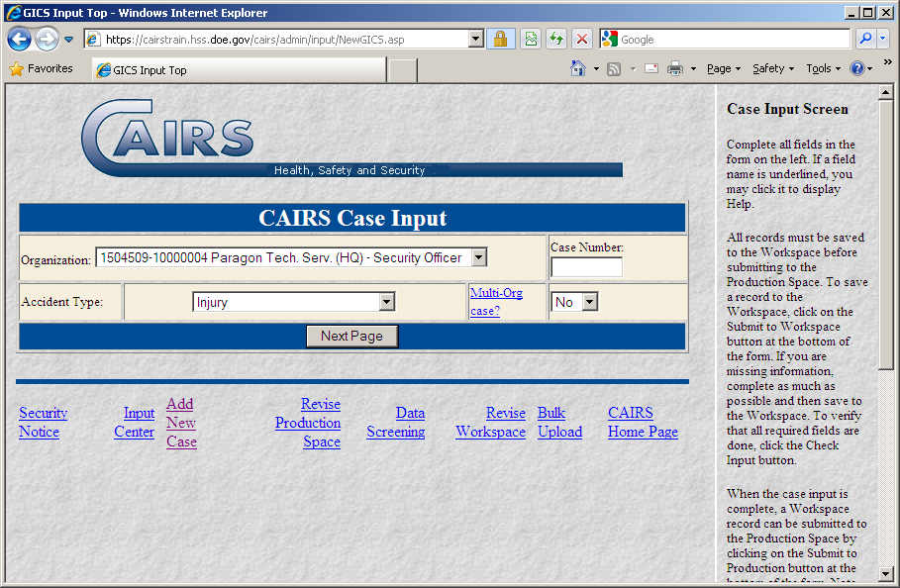Click the security lock icon

tap(501, 40)
